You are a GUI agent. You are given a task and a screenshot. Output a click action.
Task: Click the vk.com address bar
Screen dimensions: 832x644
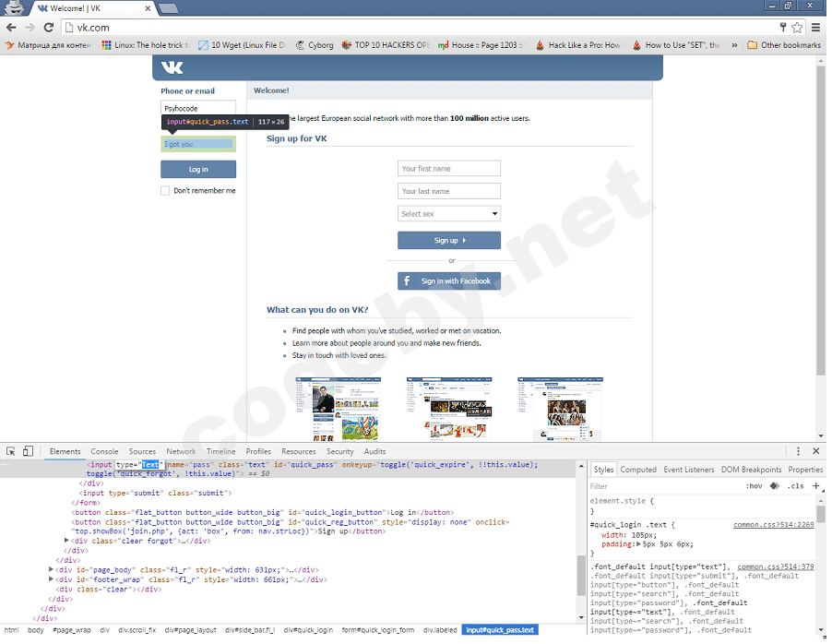pos(419,28)
